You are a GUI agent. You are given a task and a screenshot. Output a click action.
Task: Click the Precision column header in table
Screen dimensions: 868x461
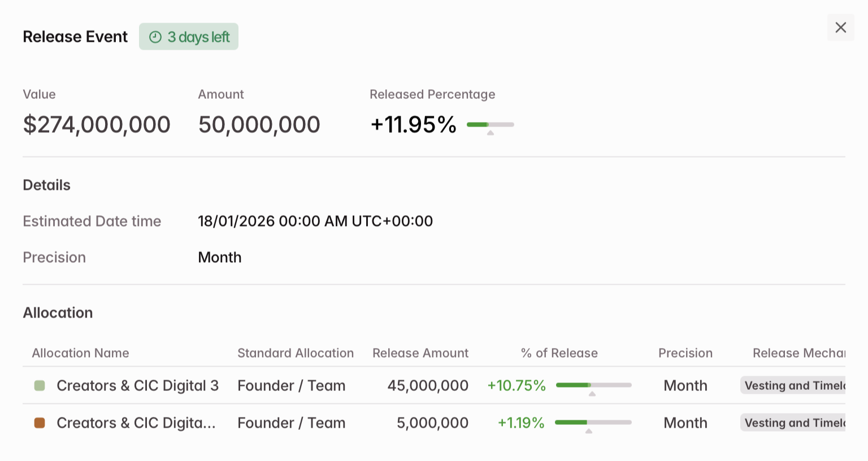click(685, 353)
